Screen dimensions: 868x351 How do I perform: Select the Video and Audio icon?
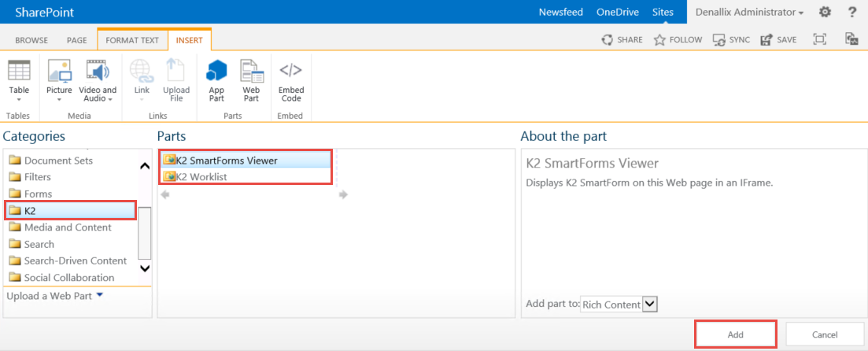(x=98, y=72)
